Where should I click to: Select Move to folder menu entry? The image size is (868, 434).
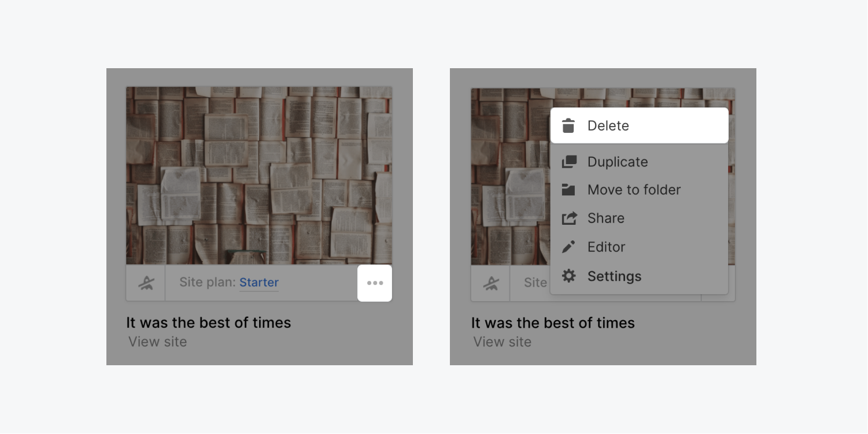pyautogui.click(x=640, y=190)
